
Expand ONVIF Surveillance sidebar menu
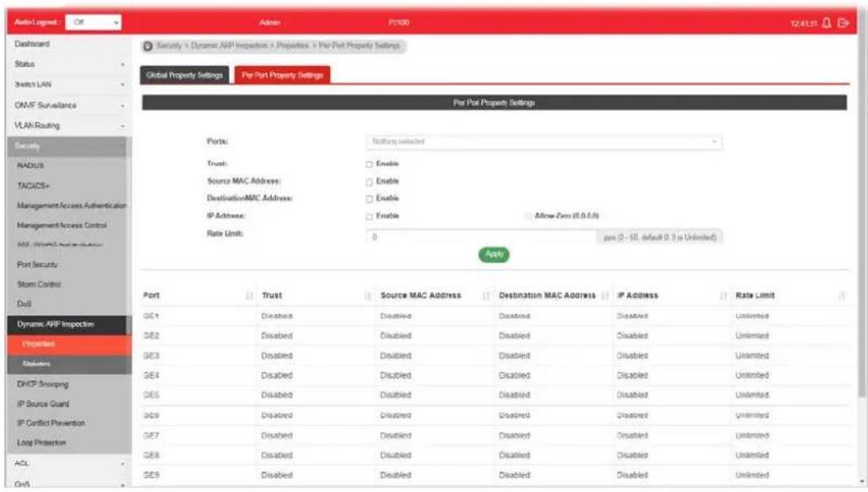click(69, 105)
